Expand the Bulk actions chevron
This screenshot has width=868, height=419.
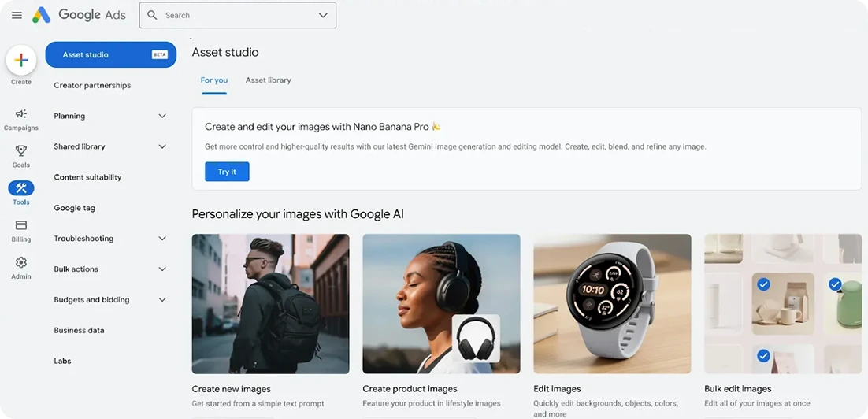coord(162,269)
